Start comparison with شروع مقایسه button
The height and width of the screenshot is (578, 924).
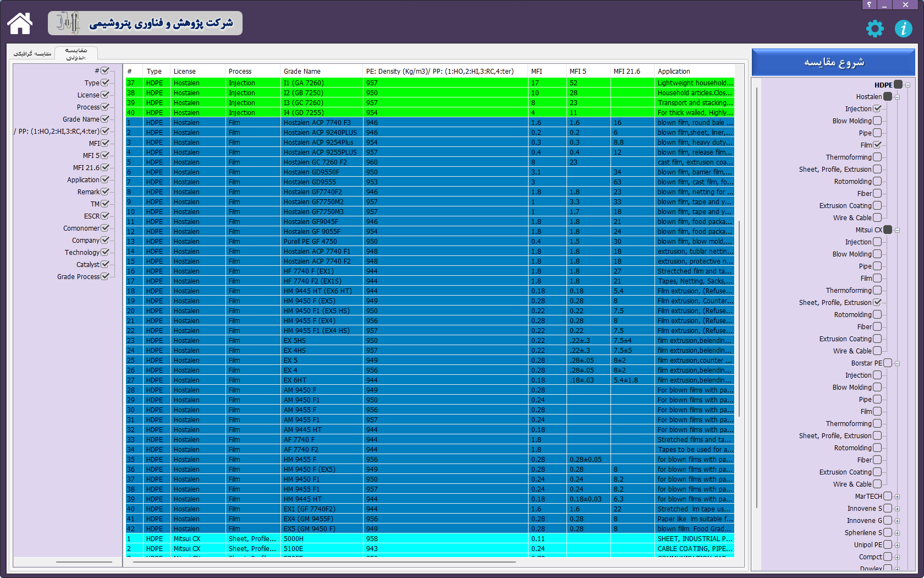click(833, 62)
